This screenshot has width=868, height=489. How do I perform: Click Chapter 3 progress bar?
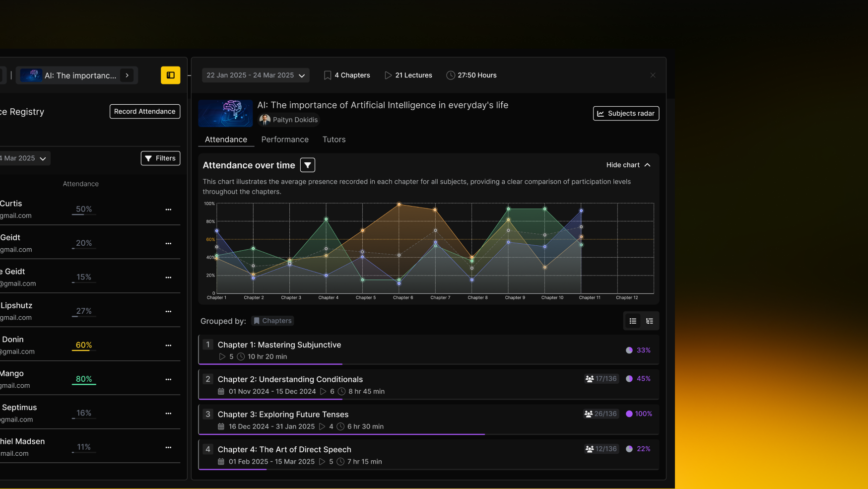[x=341, y=434]
